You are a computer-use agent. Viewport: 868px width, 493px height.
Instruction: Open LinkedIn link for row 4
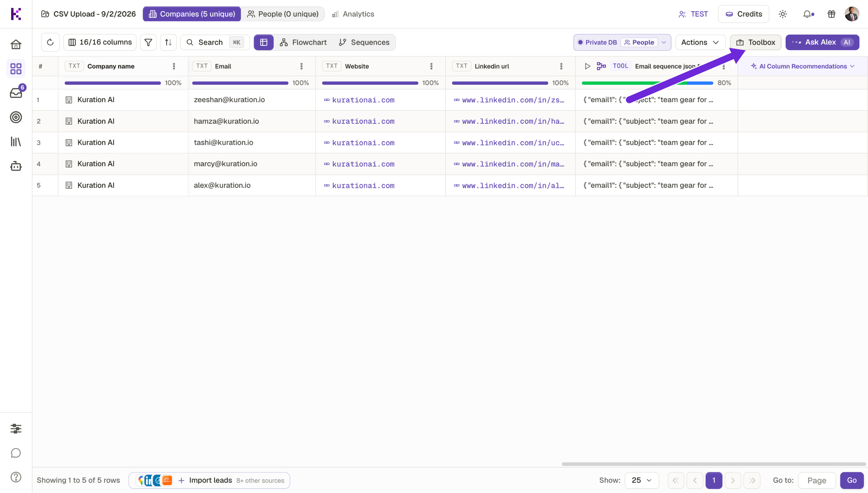point(513,164)
